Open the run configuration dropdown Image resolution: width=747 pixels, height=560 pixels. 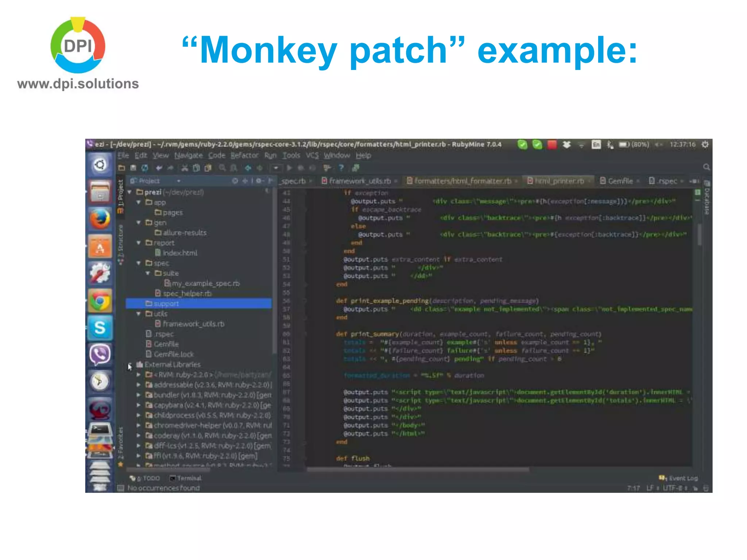[276, 168]
